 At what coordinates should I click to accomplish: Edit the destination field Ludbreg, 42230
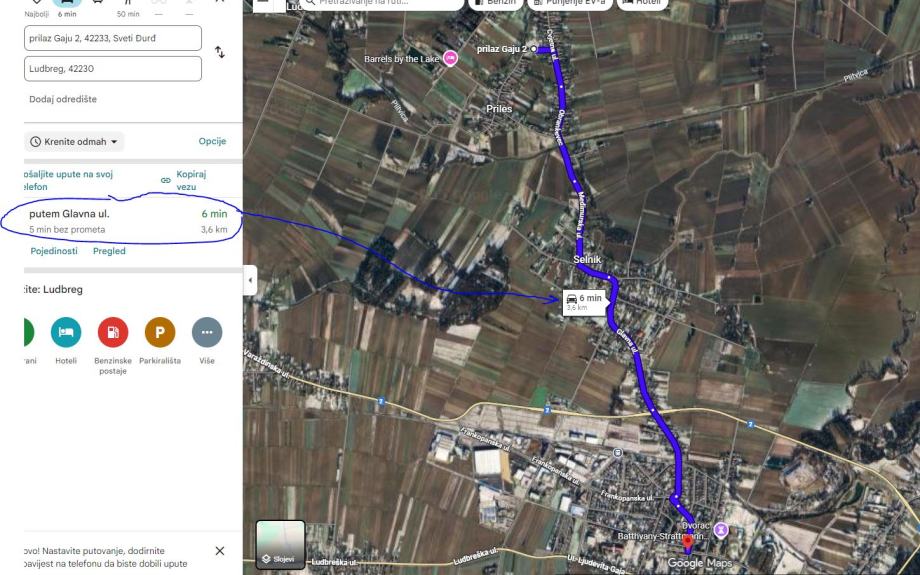[113, 69]
